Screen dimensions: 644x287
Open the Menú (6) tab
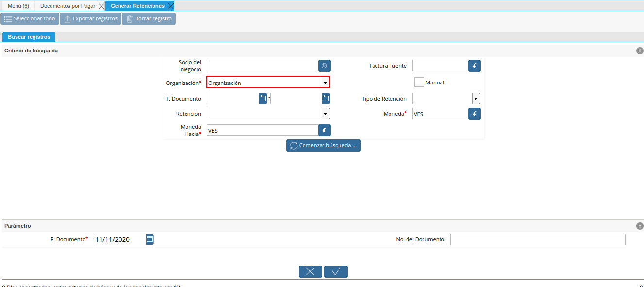tap(17, 5)
